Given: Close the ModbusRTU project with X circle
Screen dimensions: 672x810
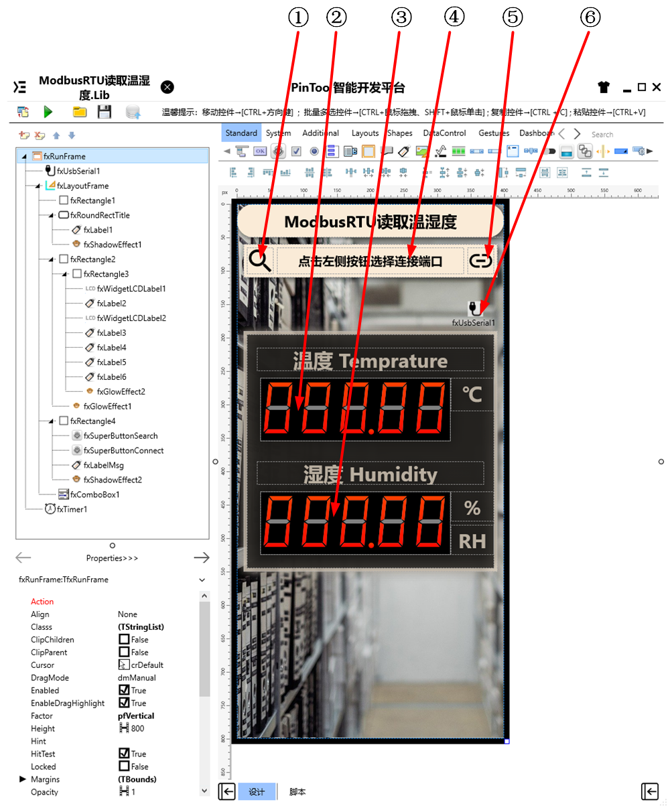Looking at the screenshot, I should click(x=167, y=87).
